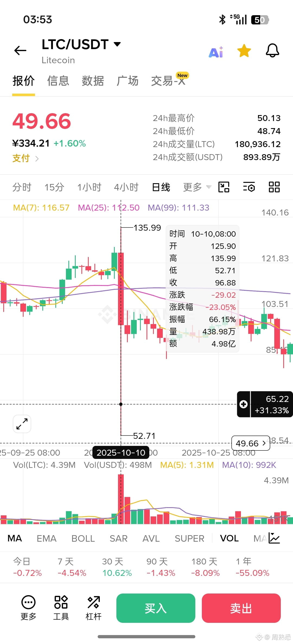Tap the MA(99): 111.33 label

click(x=179, y=208)
